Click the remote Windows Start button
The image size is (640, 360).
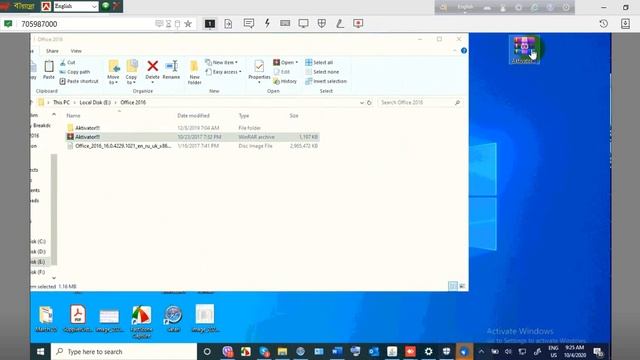click(x=40, y=351)
